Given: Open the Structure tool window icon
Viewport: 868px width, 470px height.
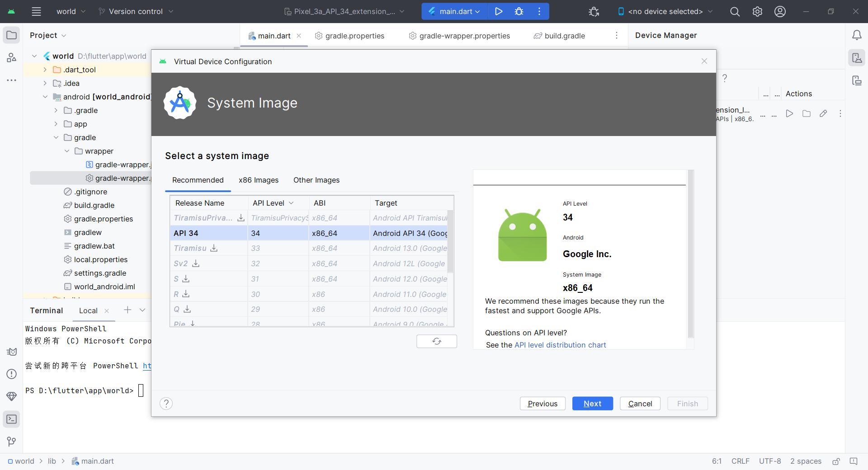Looking at the screenshot, I should coord(12,57).
